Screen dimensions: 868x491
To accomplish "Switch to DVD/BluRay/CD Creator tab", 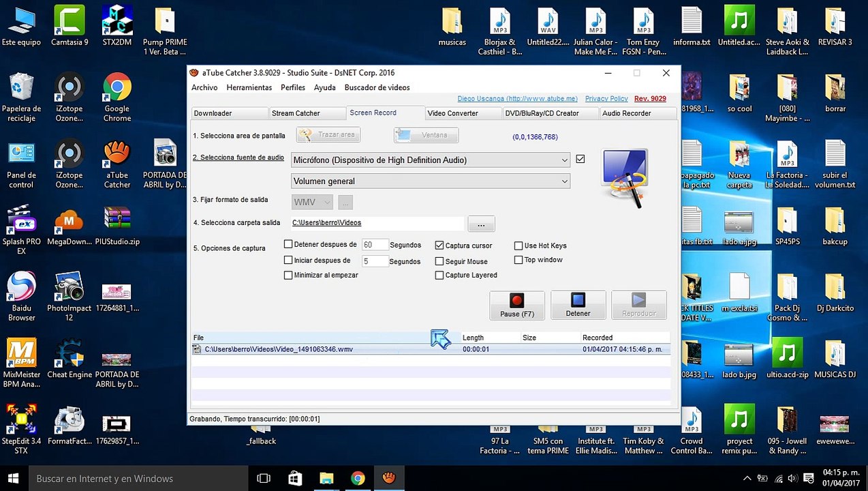I will coord(551,113).
